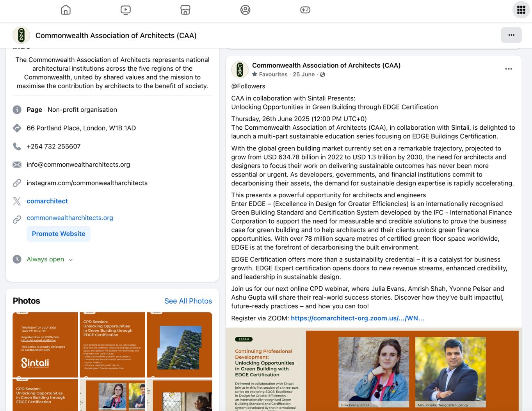This screenshot has height=411, width=532.
Task: Open the Video tab icon
Action: [x=126, y=10]
